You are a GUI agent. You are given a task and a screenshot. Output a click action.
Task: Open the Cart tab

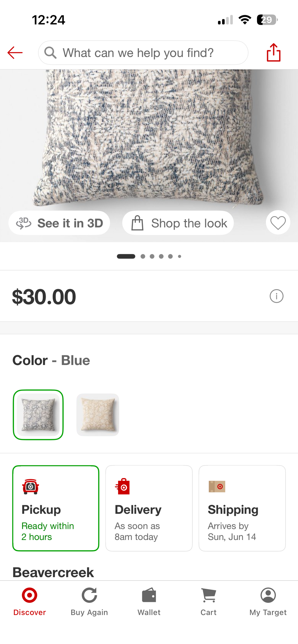[x=208, y=601]
